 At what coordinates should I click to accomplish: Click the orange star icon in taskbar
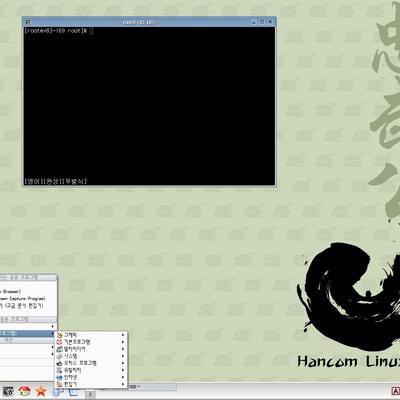pyautogui.click(x=41, y=391)
